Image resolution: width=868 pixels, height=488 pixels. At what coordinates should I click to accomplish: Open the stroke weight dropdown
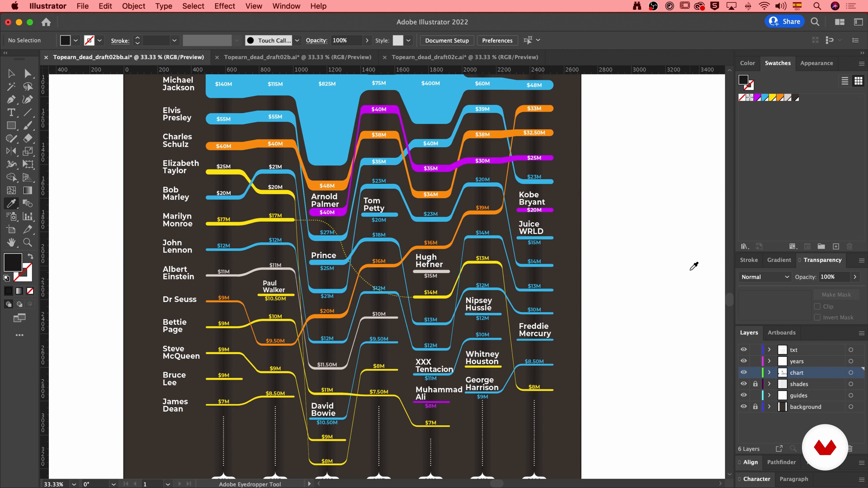(174, 40)
